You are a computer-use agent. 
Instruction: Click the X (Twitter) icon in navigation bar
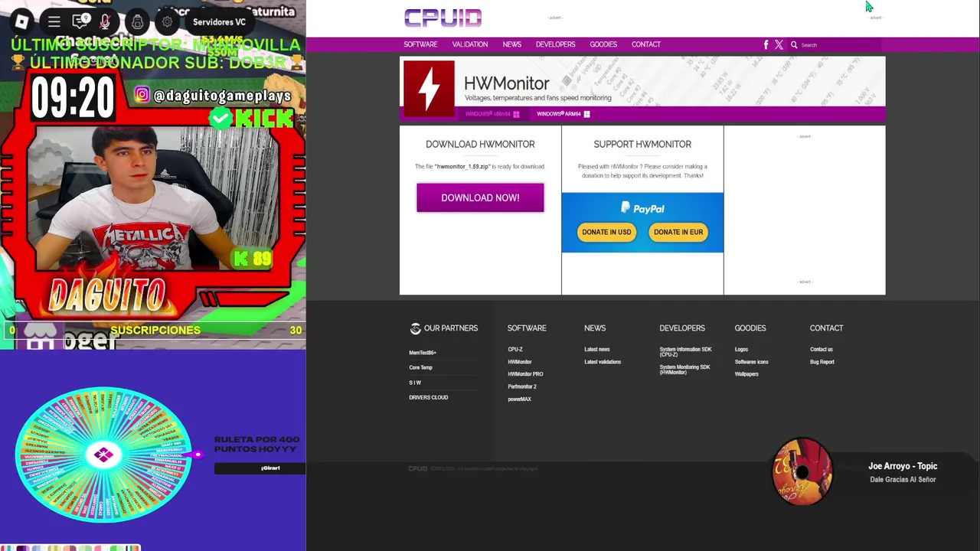(x=779, y=44)
